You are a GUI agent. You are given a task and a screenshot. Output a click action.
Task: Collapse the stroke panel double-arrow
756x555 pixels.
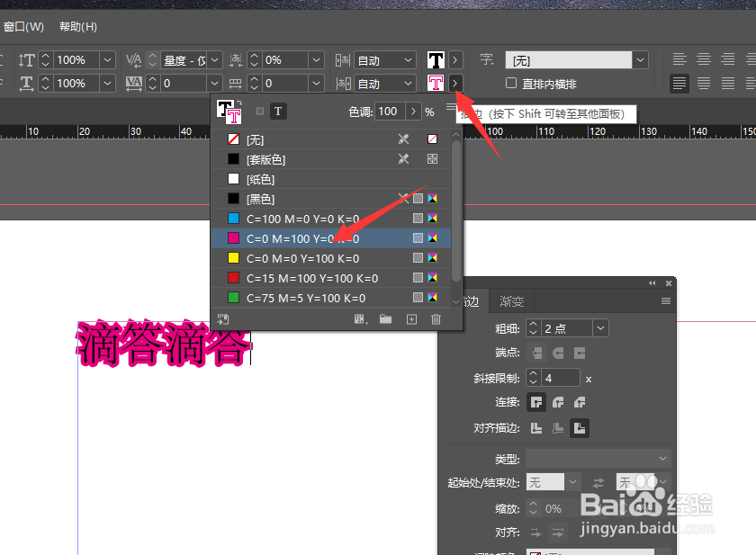point(652,283)
